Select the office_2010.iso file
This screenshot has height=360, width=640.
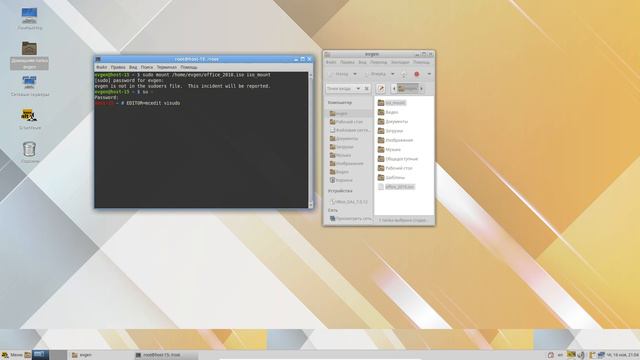pyautogui.click(x=396, y=187)
